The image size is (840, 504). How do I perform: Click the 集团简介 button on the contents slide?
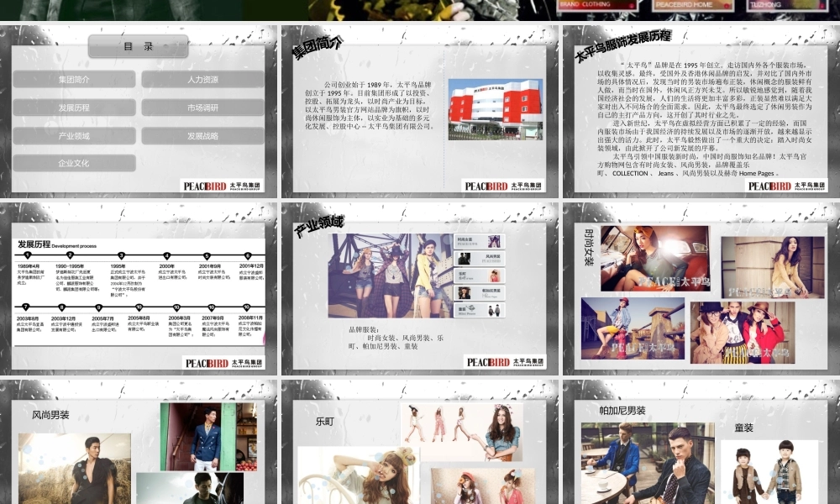[x=74, y=79]
